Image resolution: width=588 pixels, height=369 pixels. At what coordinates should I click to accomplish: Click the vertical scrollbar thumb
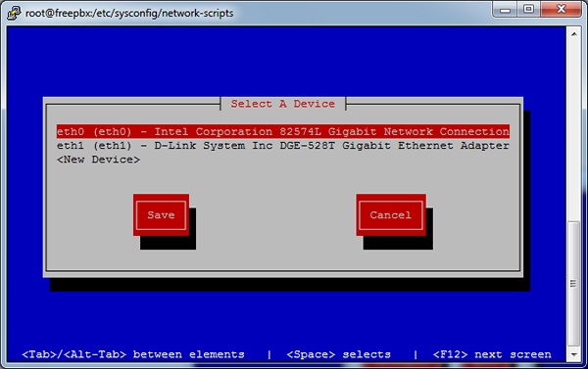click(x=574, y=284)
